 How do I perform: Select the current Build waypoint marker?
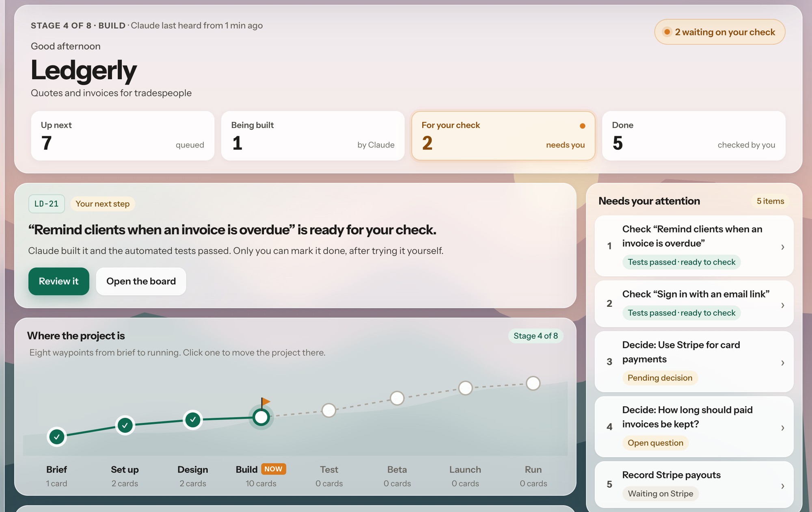coord(261,417)
